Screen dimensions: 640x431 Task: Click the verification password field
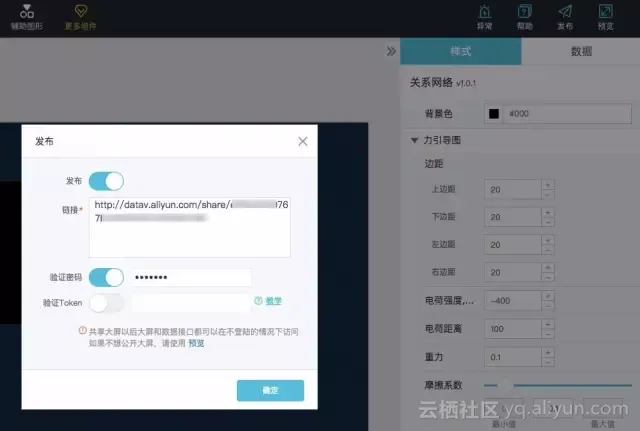point(191,278)
